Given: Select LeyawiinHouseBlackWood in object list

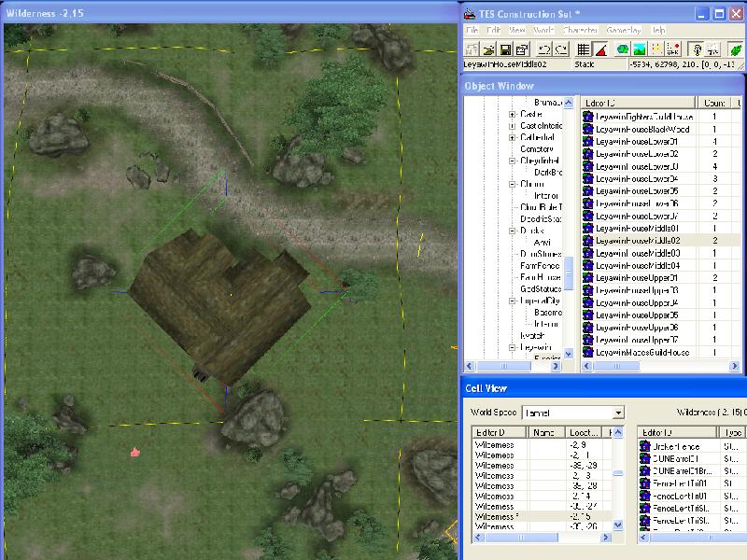Looking at the screenshot, I should click(642, 129).
